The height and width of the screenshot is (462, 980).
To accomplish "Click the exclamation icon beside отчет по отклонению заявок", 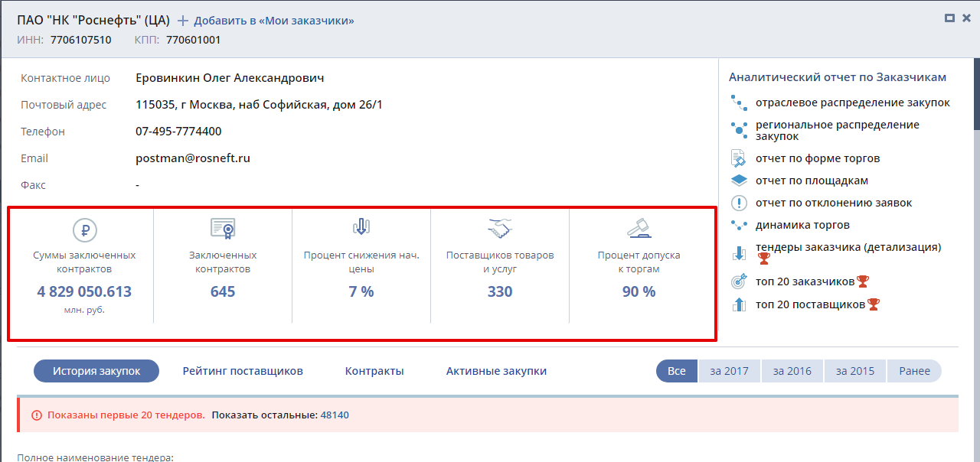I will (x=739, y=203).
